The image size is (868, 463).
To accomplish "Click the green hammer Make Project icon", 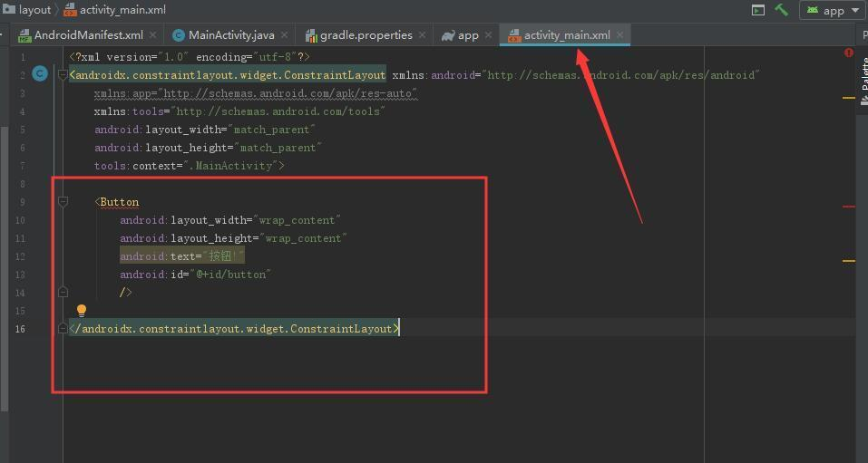I will click(781, 10).
